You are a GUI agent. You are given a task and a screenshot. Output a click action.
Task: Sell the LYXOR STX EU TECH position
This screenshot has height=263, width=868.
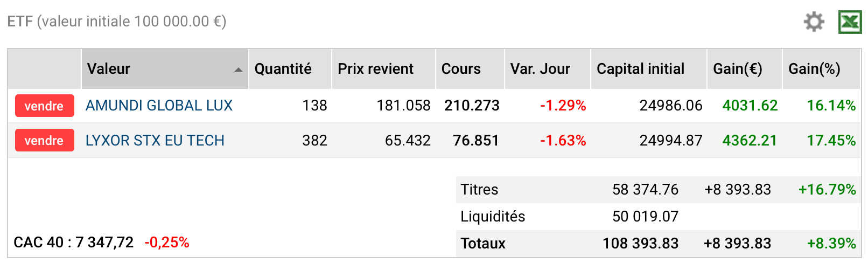click(44, 140)
